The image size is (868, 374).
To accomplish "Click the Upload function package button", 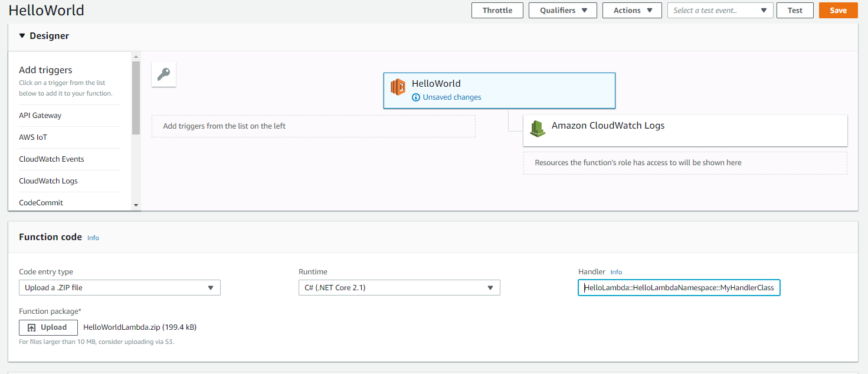I will pos(48,327).
